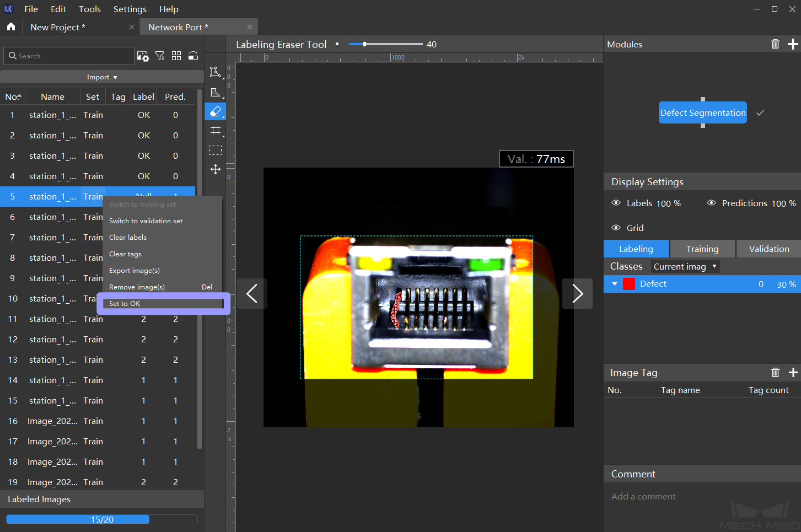This screenshot has width=801, height=532.
Task: Go to the Home icon tab
Action: point(11,26)
